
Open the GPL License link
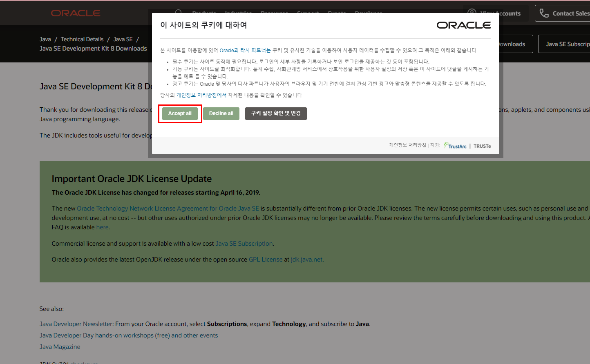266,260
